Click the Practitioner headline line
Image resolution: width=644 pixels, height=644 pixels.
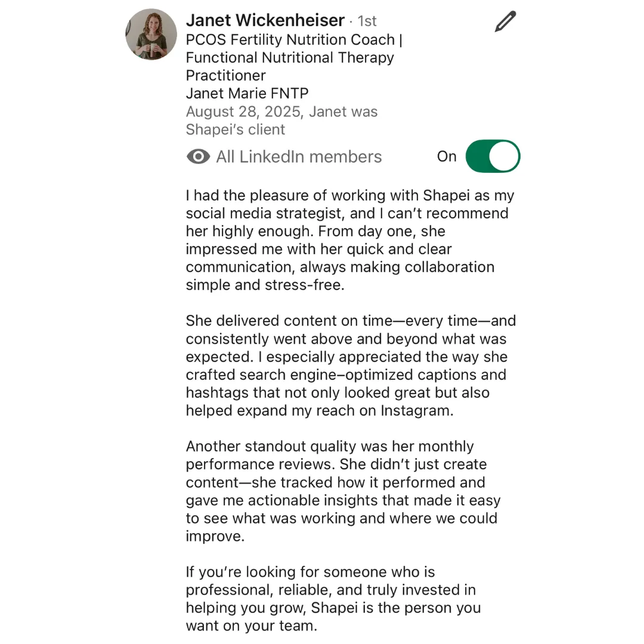[225, 76]
